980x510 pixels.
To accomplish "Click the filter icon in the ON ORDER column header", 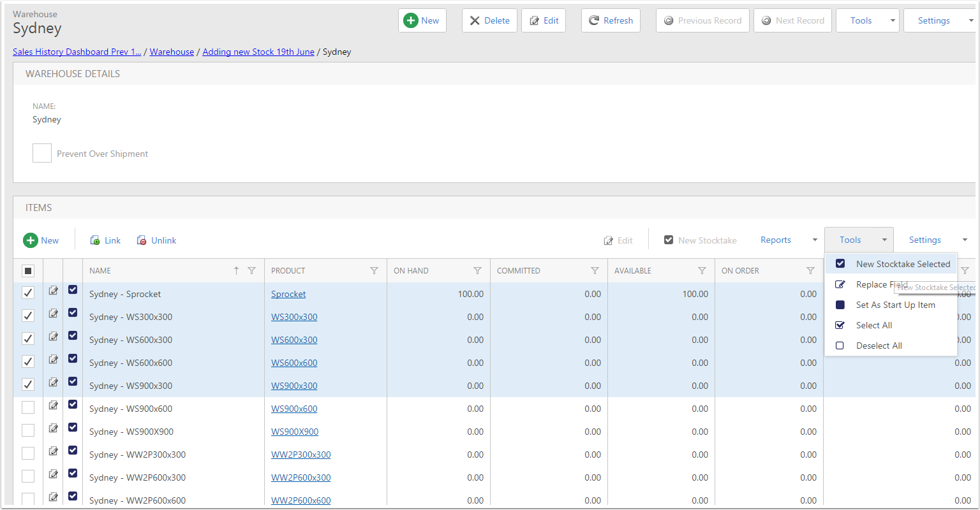I will [x=810, y=271].
